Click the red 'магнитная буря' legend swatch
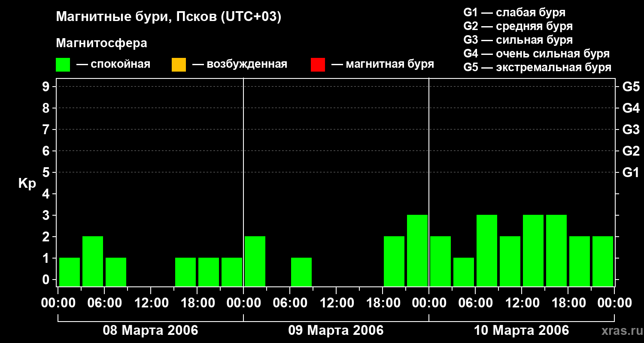 pyautogui.click(x=318, y=65)
